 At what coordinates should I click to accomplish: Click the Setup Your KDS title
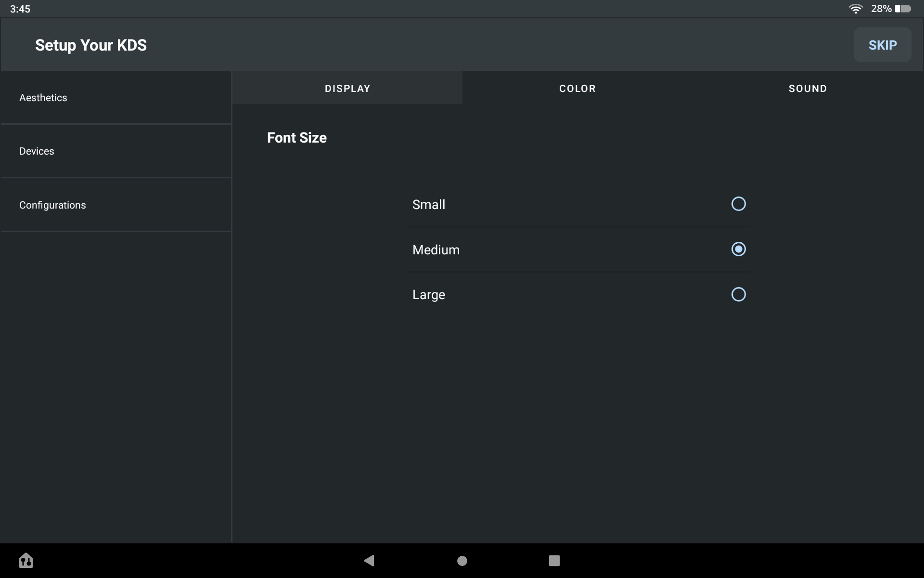[91, 45]
